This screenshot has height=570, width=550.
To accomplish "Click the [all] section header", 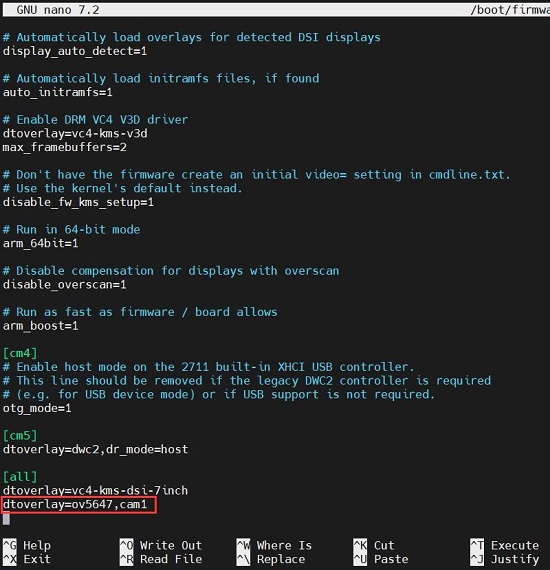I will (20, 477).
